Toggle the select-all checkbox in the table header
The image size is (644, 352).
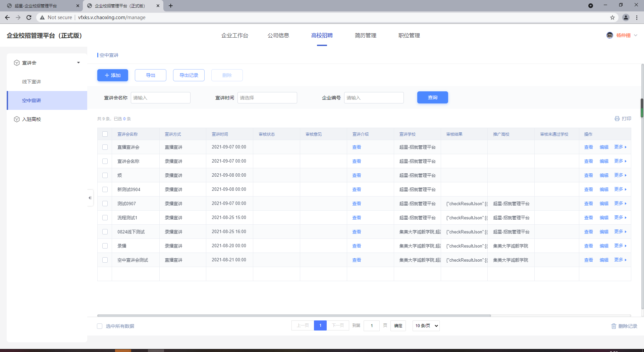point(105,134)
